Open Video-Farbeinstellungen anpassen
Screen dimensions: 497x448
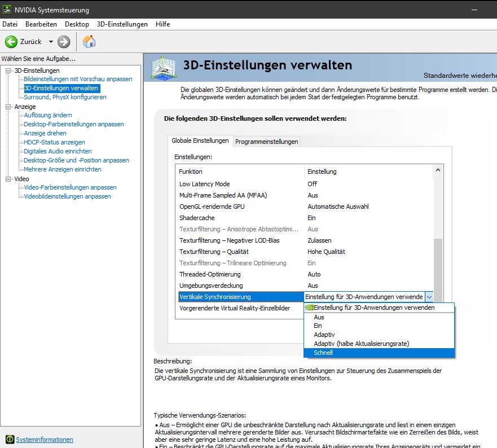70,187
